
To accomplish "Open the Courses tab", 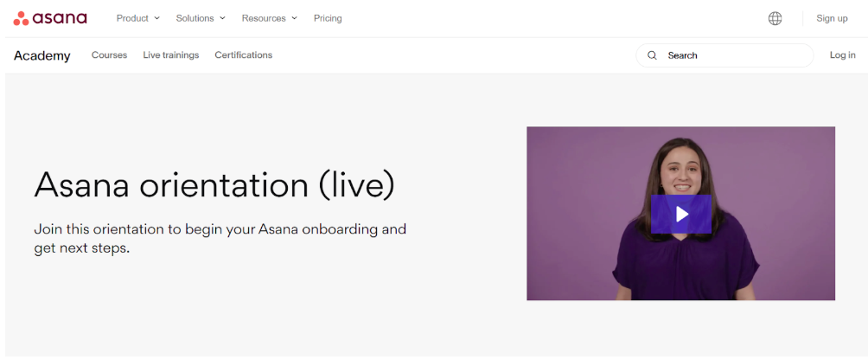I will coord(109,55).
